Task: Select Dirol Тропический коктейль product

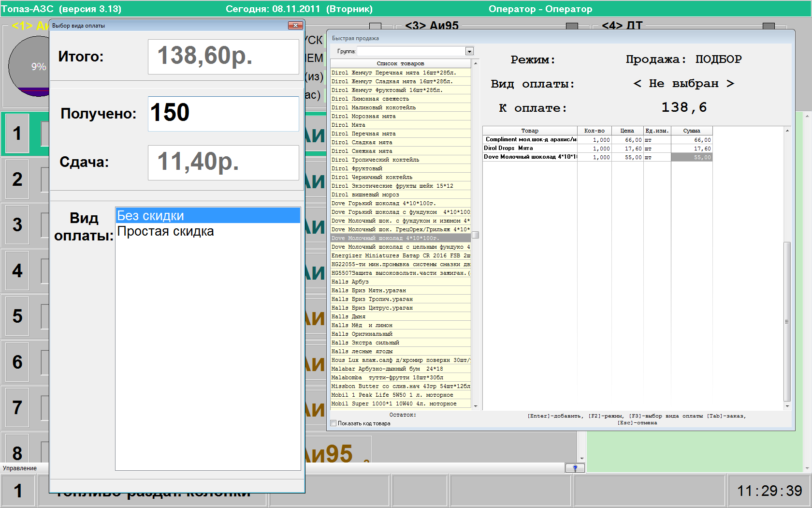Action: pyautogui.click(x=401, y=160)
